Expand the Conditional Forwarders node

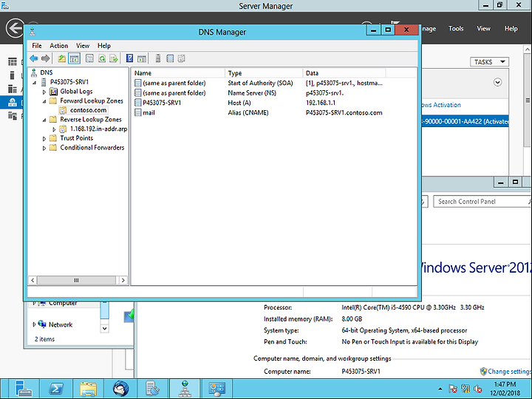44,149
